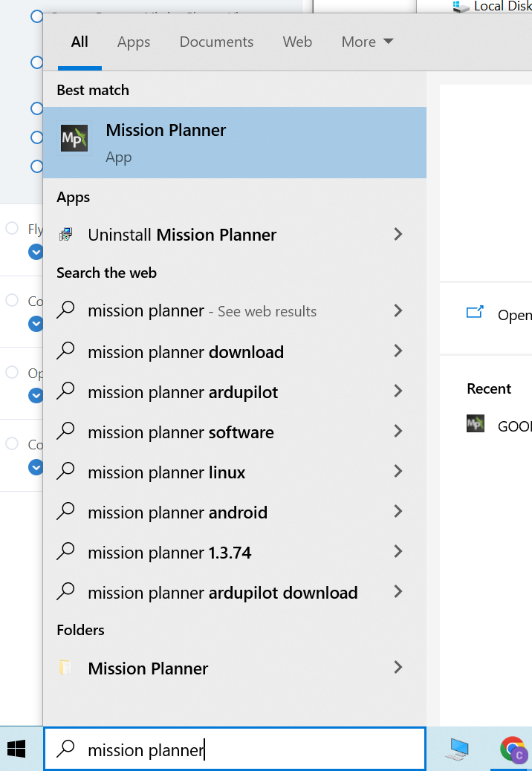Expand Mission Planner folder arrow
Image resolution: width=532 pixels, height=771 pixels.
pyautogui.click(x=398, y=668)
